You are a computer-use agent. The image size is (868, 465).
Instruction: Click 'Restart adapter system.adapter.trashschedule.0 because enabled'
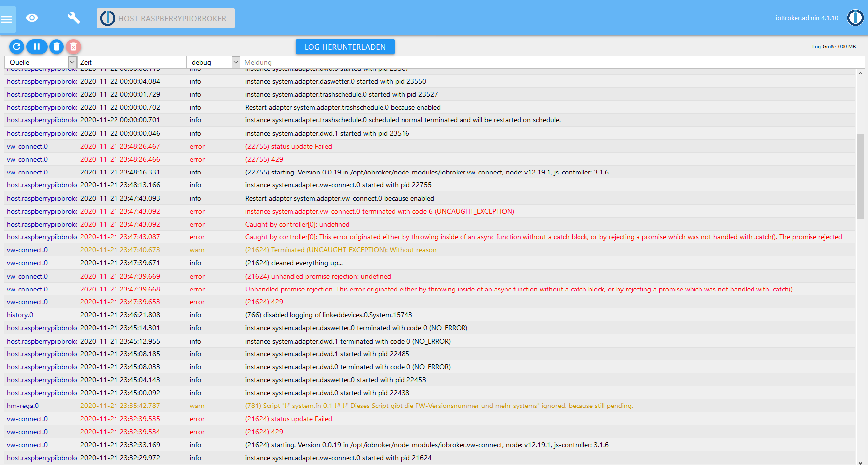pyautogui.click(x=343, y=107)
